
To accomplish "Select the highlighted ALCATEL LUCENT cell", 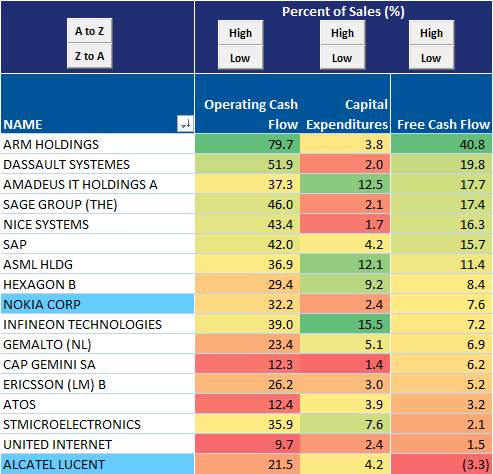I will (97, 464).
